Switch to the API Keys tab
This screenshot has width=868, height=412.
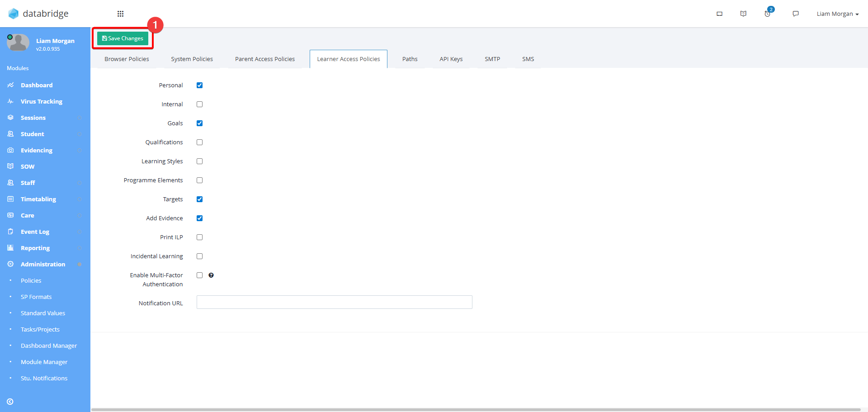451,59
